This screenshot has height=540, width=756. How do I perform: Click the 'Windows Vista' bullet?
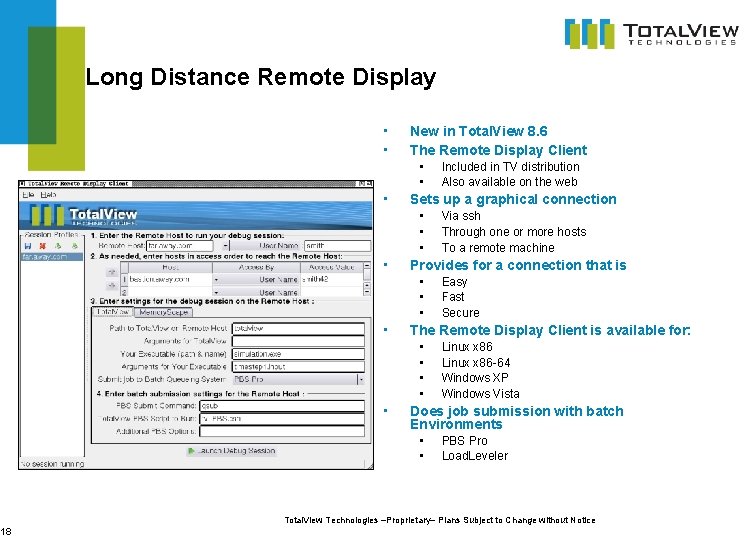[x=480, y=394]
